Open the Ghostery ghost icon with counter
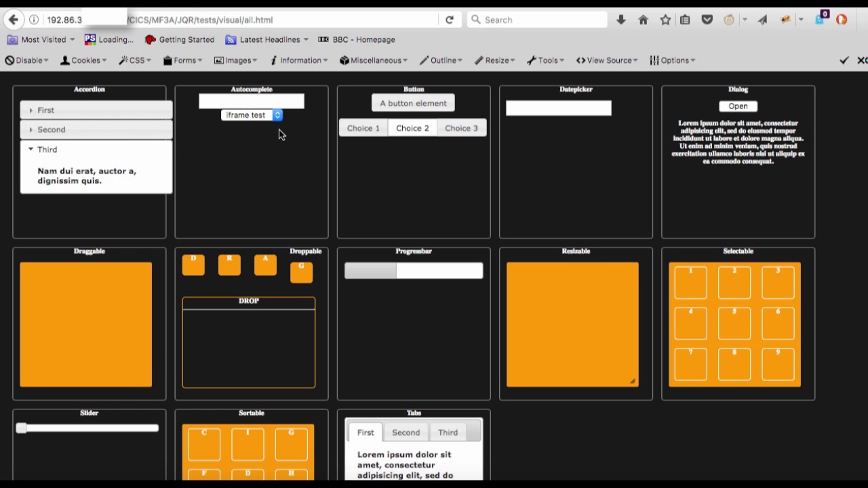The image size is (868, 488). tap(821, 18)
